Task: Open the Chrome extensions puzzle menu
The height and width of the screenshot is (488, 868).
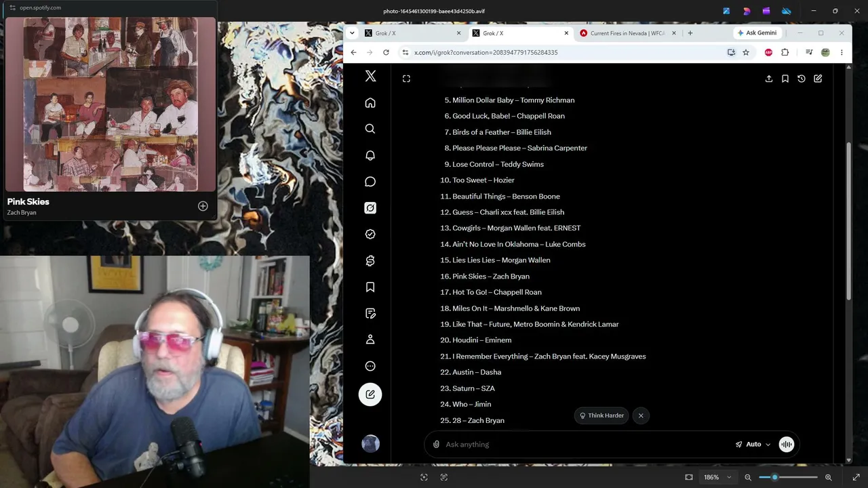Action: pyautogui.click(x=785, y=52)
